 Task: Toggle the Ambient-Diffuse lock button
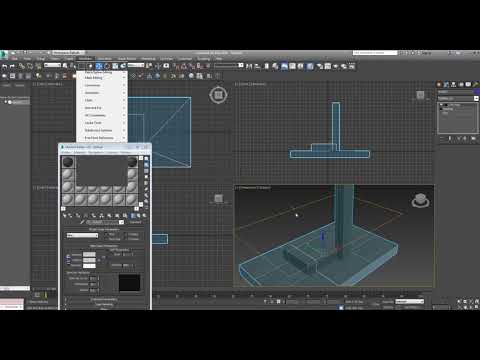pos(68,257)
